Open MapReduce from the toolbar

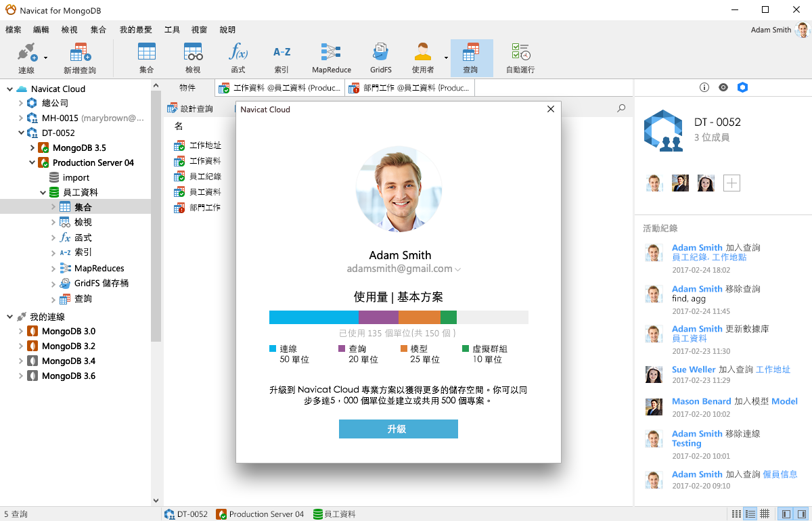332,58
